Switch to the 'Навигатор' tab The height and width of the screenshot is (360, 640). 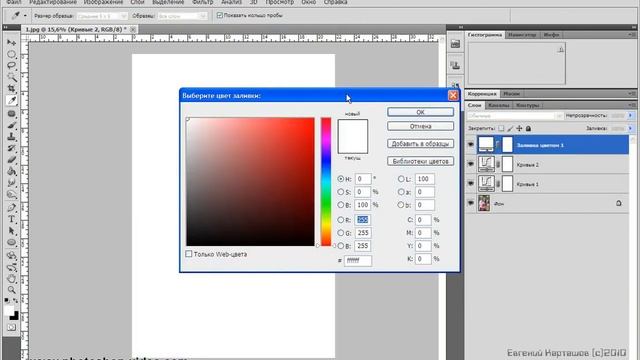pos(522,35)
